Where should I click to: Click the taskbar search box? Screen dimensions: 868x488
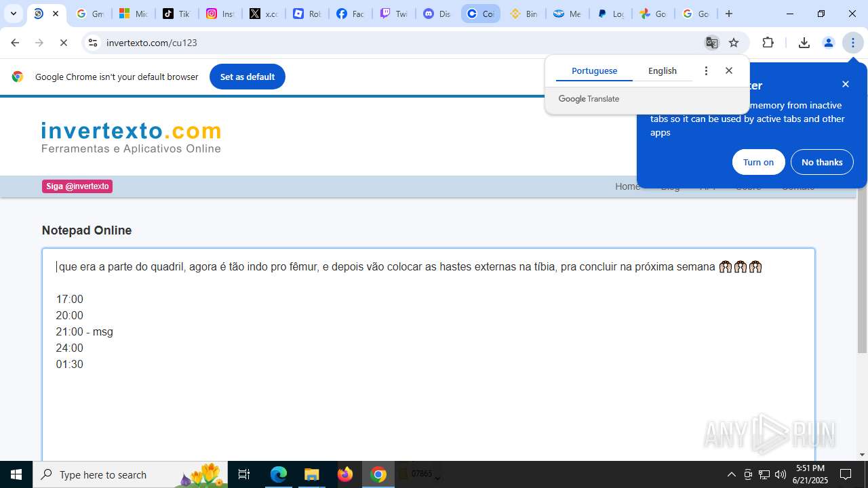130,474
